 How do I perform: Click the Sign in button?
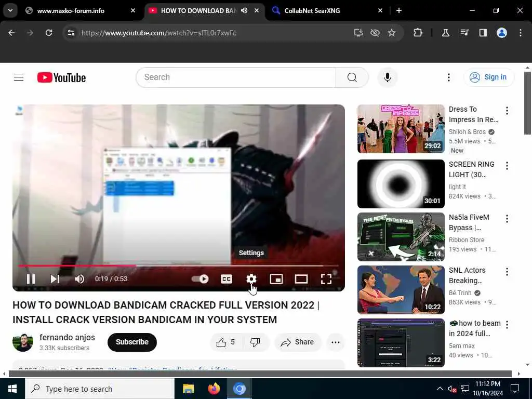(x=488, y=77)
